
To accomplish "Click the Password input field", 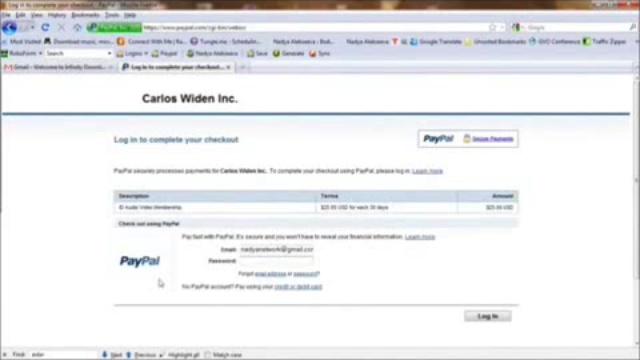I will (x=277, y=261).
